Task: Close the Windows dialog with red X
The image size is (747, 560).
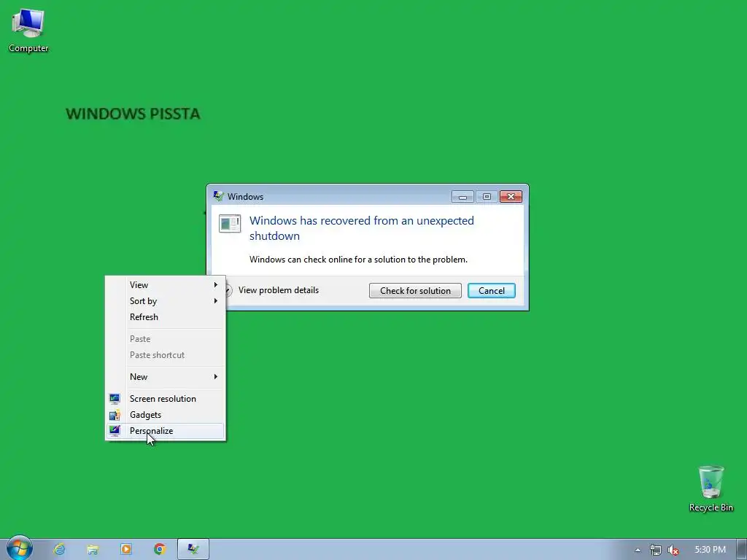Action: tap(511, 197)
